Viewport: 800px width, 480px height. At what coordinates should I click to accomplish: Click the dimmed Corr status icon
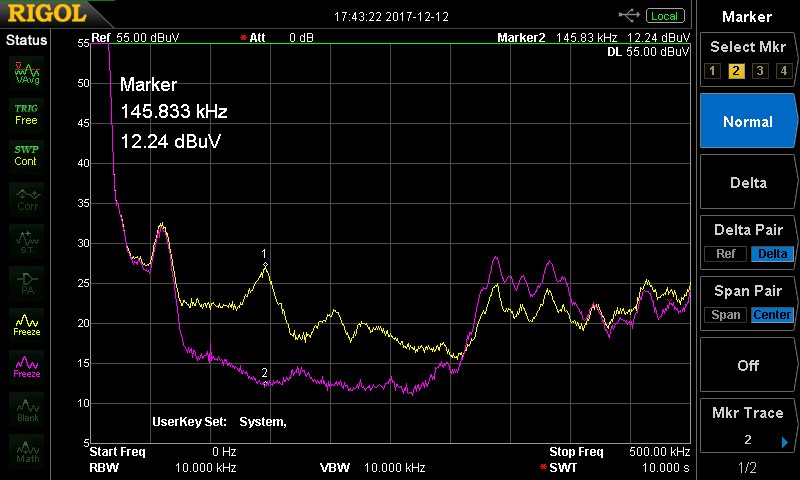(x=27, y=199)
